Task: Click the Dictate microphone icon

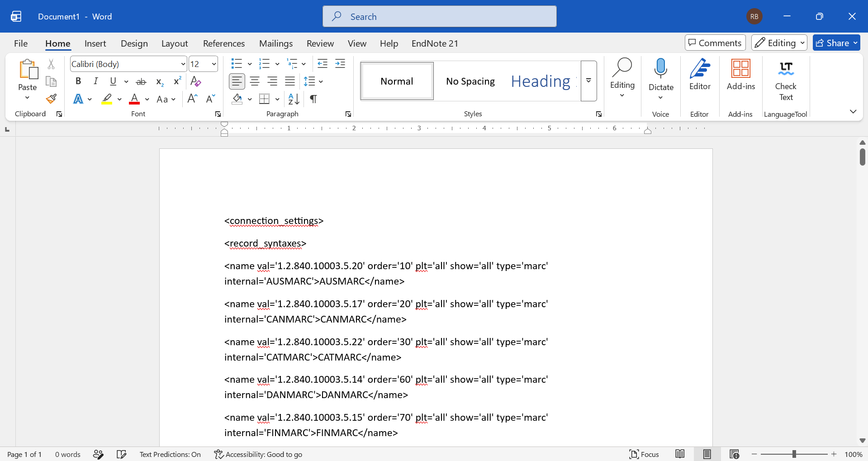Action: click(661, 68)
